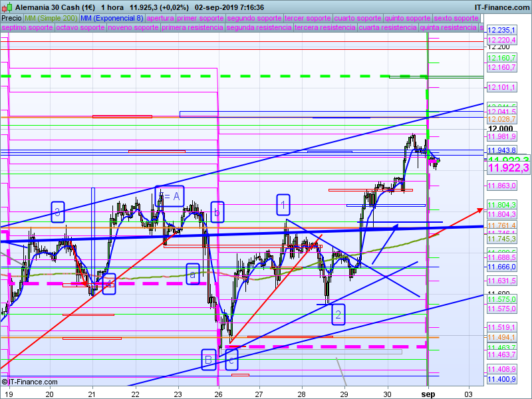Open the primer soporte indicator label
Image resolution: width=532 pixels, height=399 pixels.
pos(201,18)
